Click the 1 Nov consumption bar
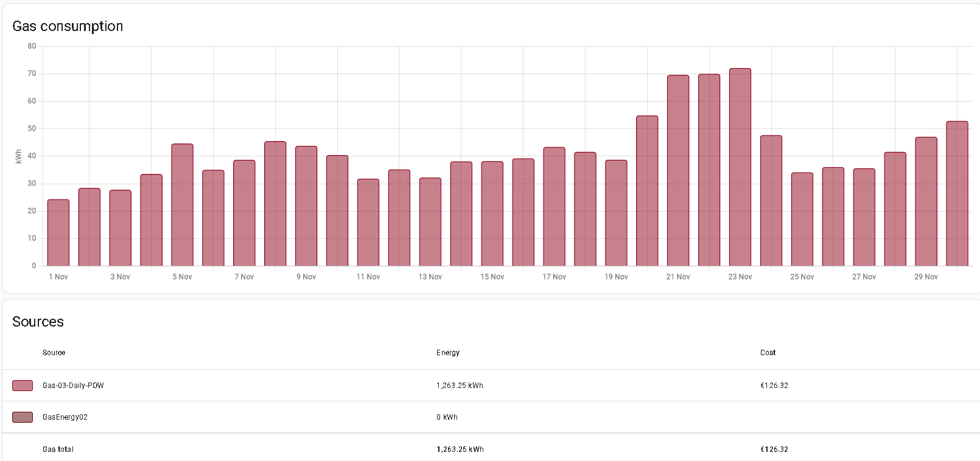The height and width of the screenshot is (461, 980). click(x=58, y=233)
